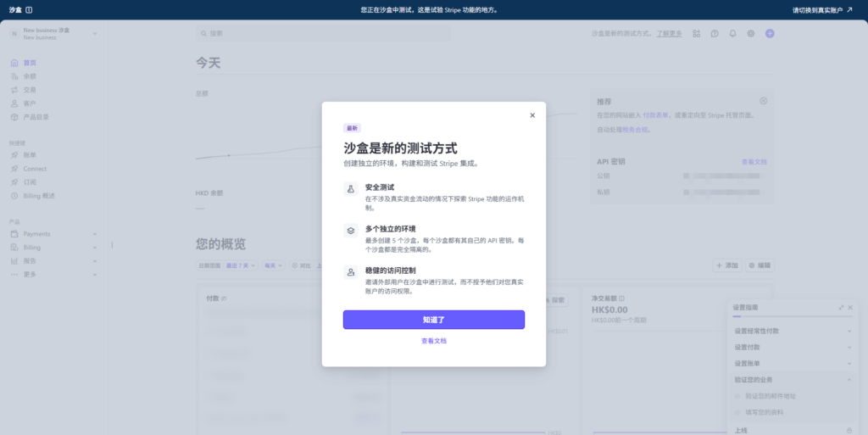Image resolution: width=868 pixels, height=435 pixels.
Task: Click the help question mark icon
Action: pos(715,34)
